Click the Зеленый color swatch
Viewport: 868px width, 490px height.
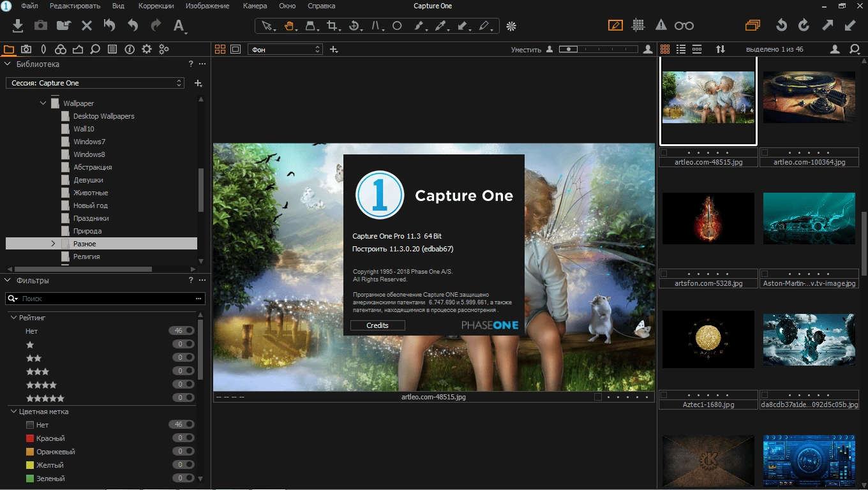click(x=29, y=479)
